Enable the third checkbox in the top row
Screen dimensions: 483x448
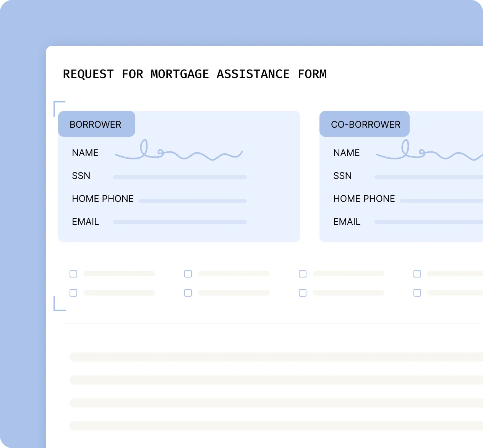(x=303, y=274)
